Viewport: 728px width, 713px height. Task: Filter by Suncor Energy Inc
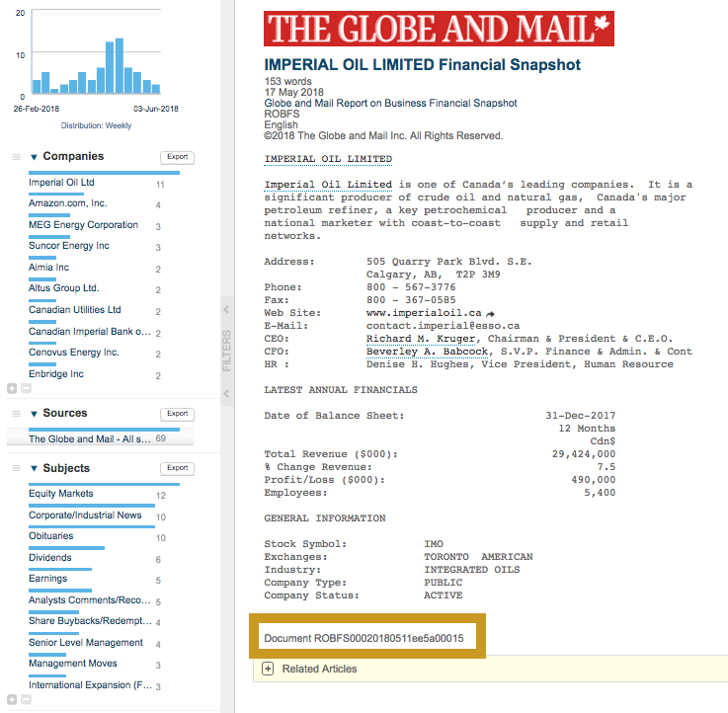(69, 246)
